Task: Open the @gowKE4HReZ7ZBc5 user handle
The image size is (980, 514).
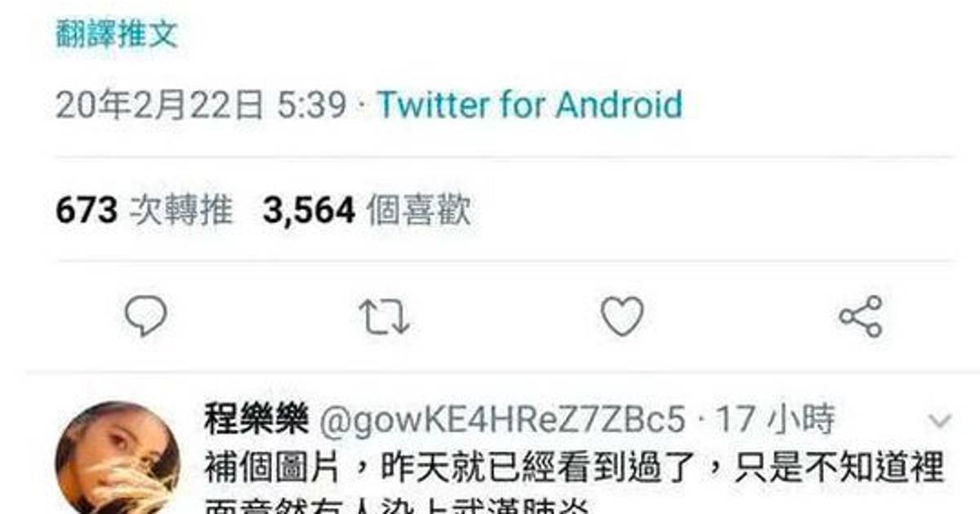Action: 501,421
